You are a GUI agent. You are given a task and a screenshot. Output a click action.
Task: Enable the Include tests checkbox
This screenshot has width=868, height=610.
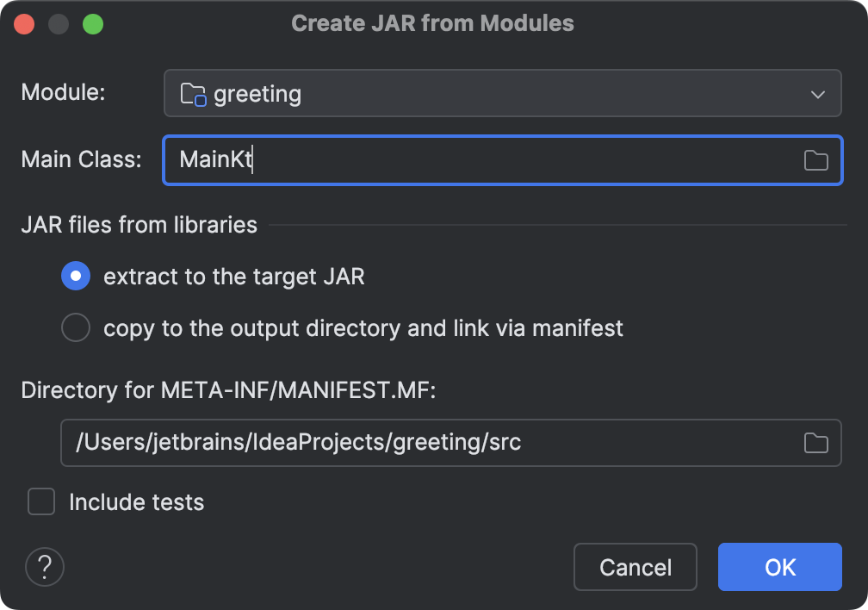(x=41, y=501)
